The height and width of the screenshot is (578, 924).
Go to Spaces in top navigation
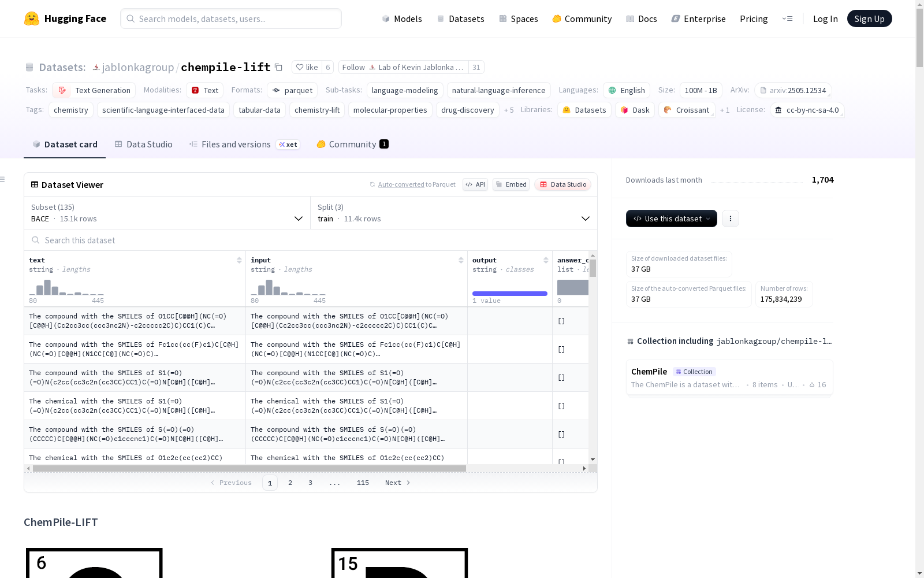(x=519, y=18)
